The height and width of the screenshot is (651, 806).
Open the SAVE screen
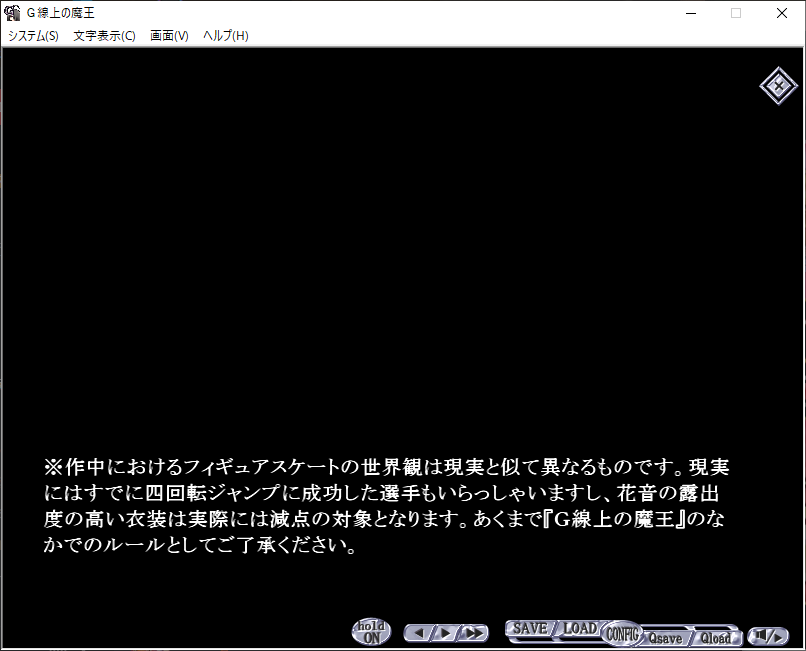[x=529, y=628]
